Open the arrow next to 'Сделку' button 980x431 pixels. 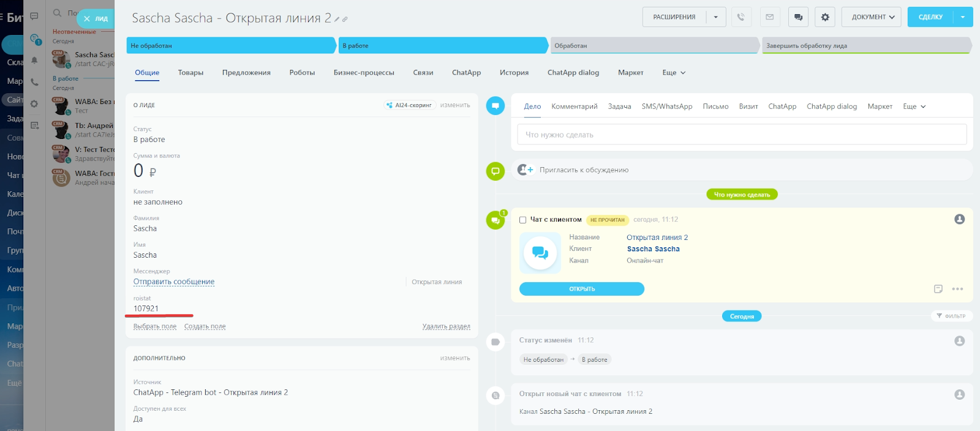[962, 17]
